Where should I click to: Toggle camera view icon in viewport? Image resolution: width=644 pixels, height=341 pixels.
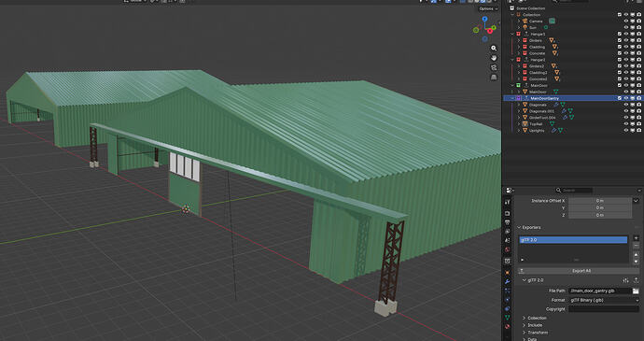494,67
